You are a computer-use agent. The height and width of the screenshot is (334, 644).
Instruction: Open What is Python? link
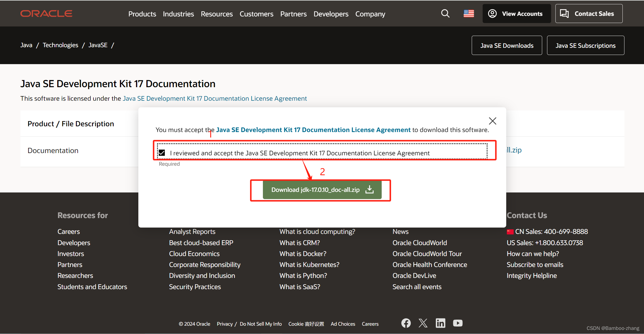(x=303, y=276)
